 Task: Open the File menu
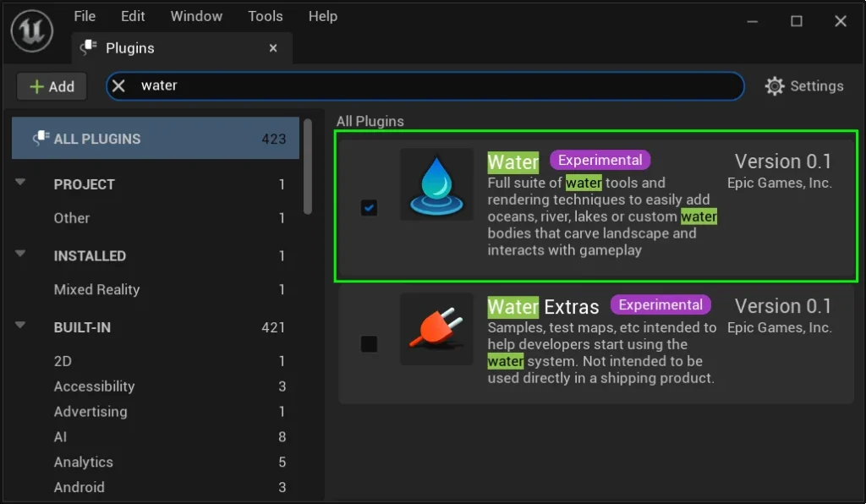coord(85,16)
